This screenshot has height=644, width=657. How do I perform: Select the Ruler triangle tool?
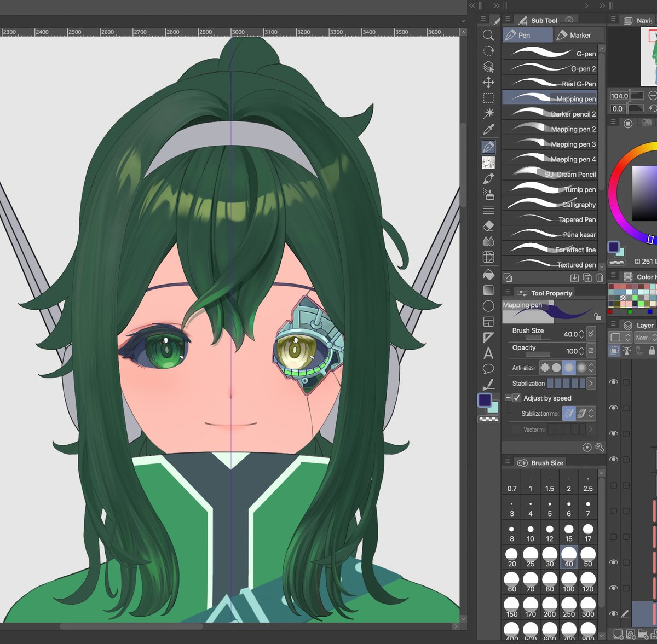(x=488, y=338)
